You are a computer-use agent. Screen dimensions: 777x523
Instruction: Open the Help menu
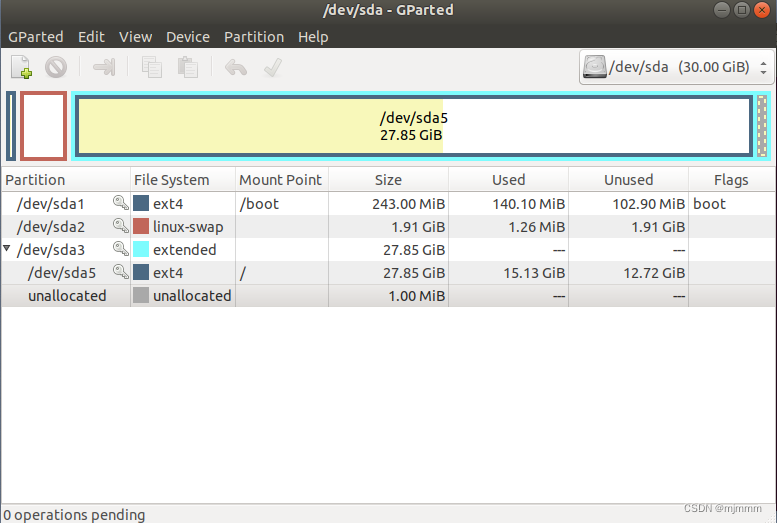coord(313,37)
